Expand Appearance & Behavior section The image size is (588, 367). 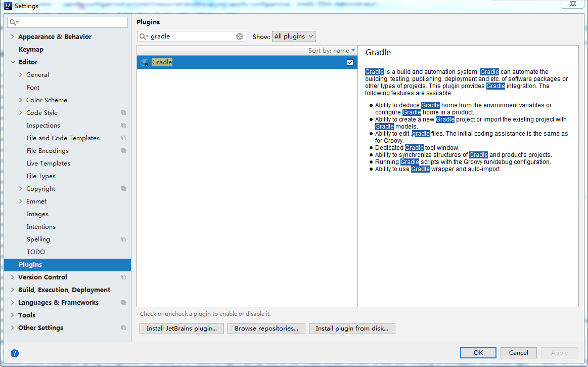[x=13, y=37]
